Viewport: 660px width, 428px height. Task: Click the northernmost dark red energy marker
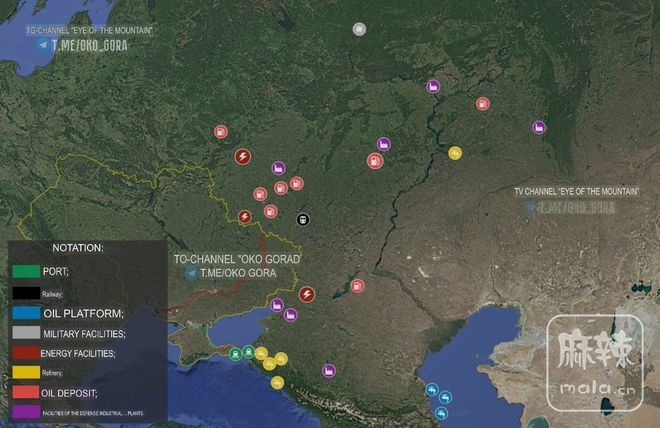242,156
